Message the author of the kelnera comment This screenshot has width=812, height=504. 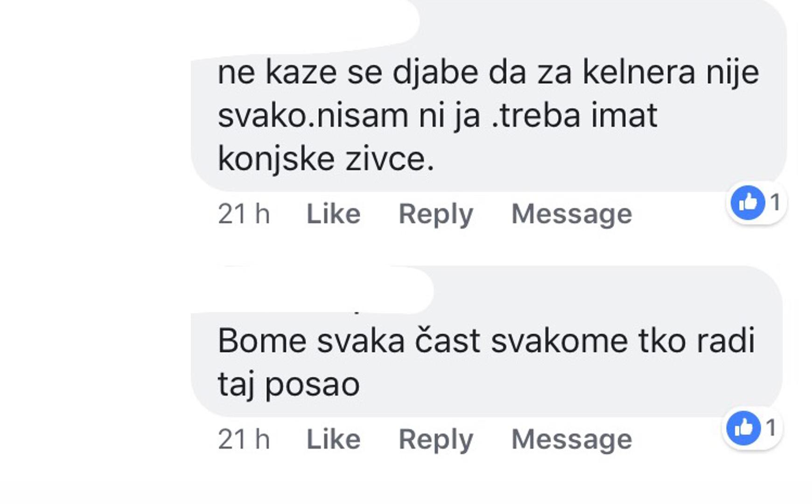point(572,215)
